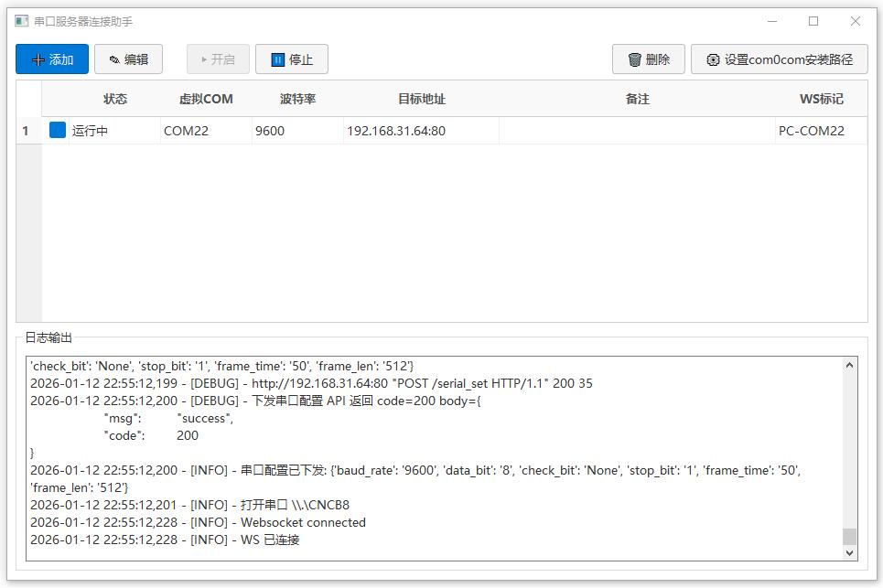Click the 添加 (add) button

[52, 59]
